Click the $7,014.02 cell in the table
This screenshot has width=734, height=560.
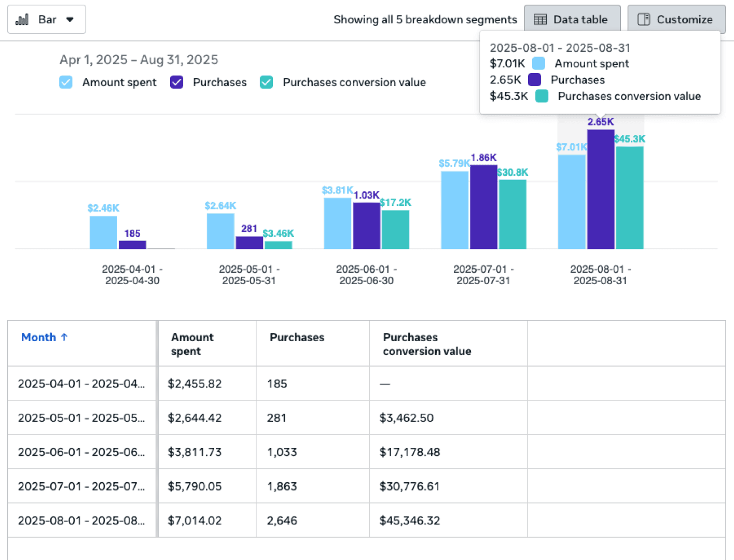pyautogui.click(x=195, y=521)
